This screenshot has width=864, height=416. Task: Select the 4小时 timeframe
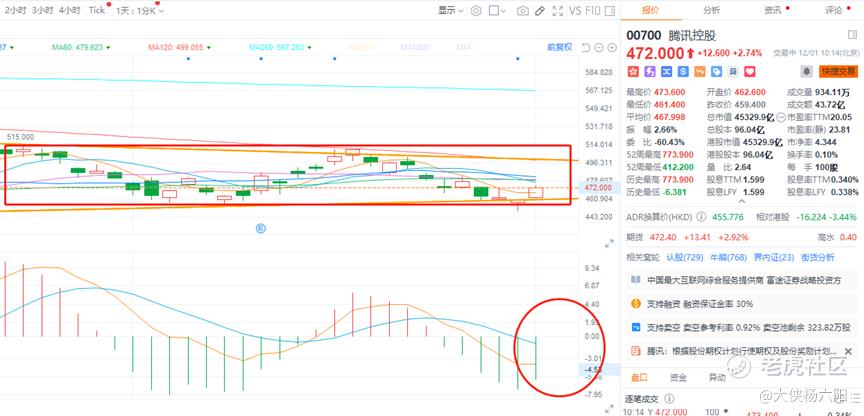(x=69, y=10)
